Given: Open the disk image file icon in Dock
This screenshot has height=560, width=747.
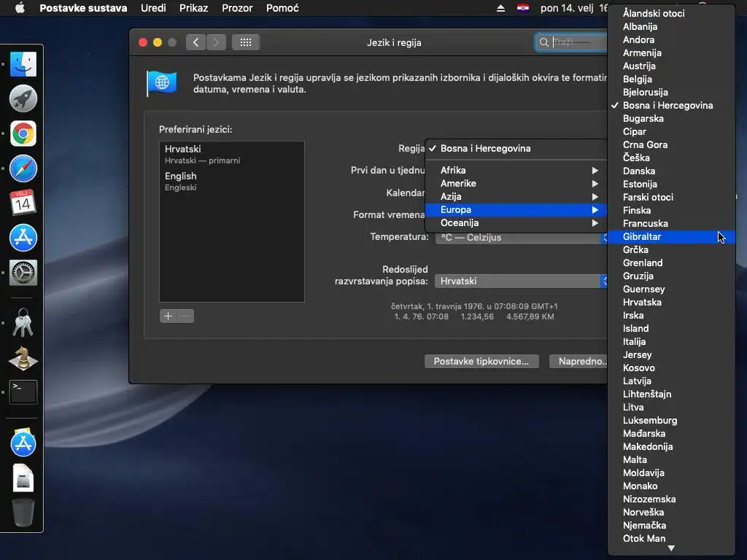Looking at the screenshot, I should tap(23, 478).
